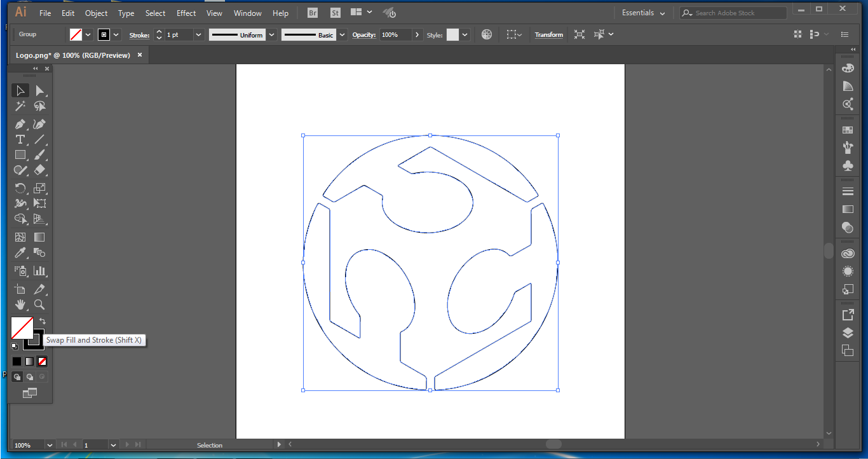
Task: Choose the Perspective Grid tool
Action: tap(39, 219)
